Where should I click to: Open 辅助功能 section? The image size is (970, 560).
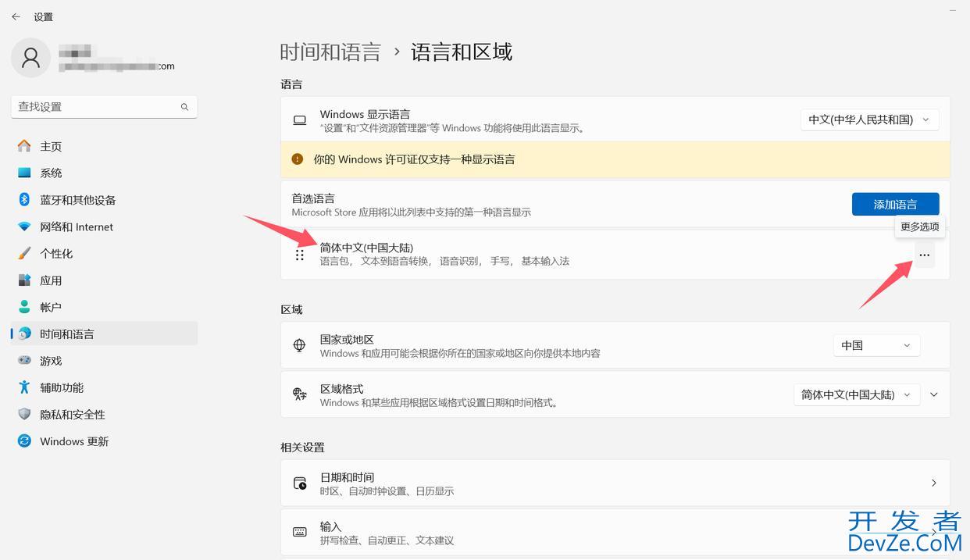(104, 387)
